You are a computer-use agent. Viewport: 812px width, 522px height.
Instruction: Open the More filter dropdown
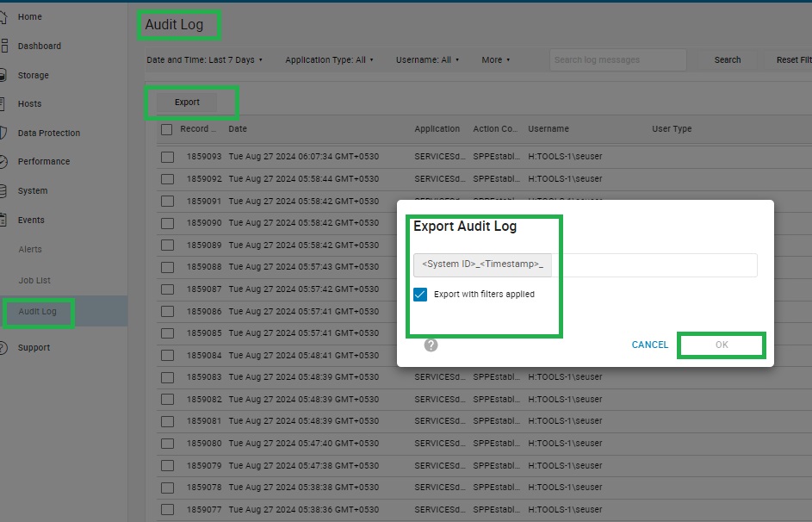[493, 59]
